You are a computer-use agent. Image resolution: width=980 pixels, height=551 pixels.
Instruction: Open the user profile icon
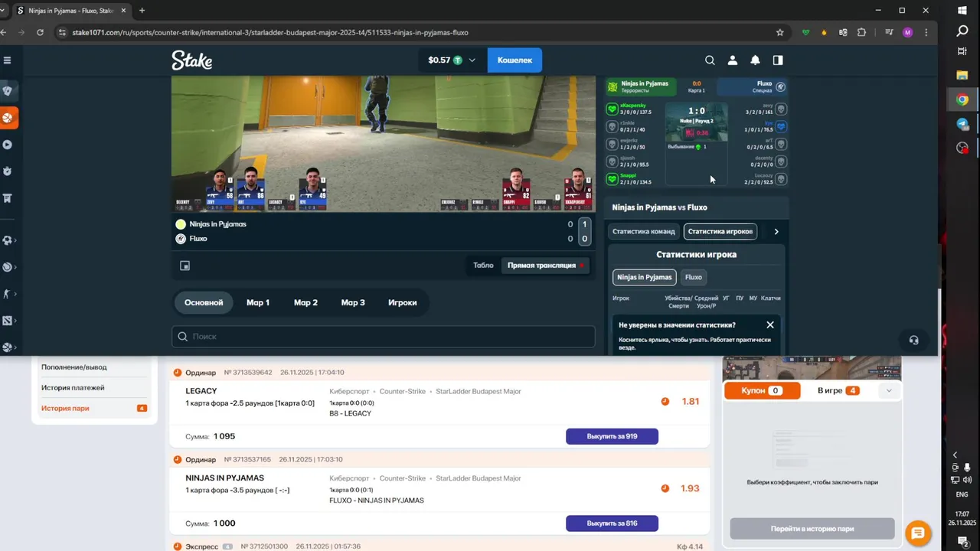733,60
